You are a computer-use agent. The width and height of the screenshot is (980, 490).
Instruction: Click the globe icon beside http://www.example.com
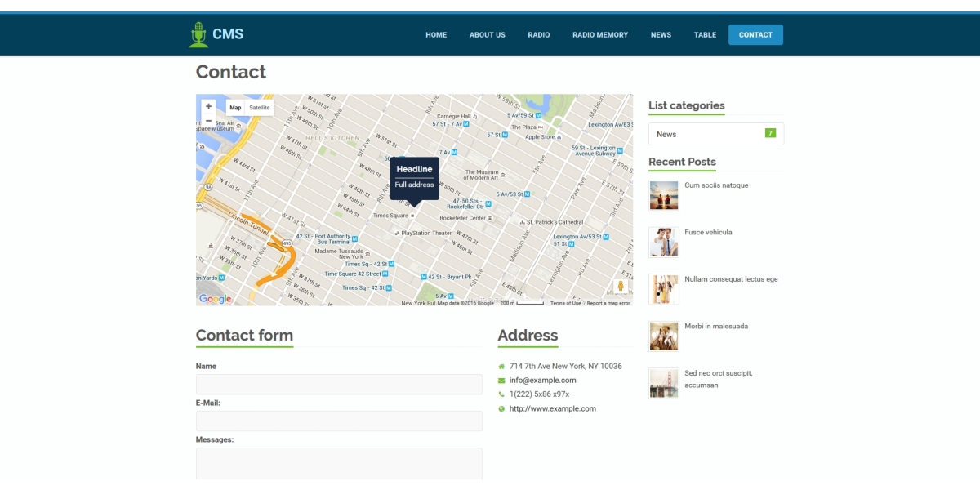pyautogui.click(x=501, y=408)
